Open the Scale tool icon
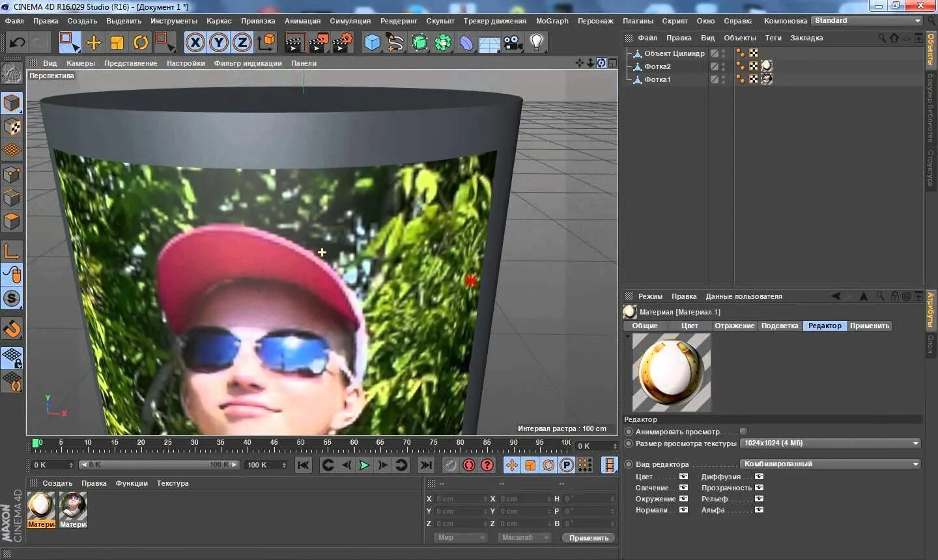 pos(117,42)
